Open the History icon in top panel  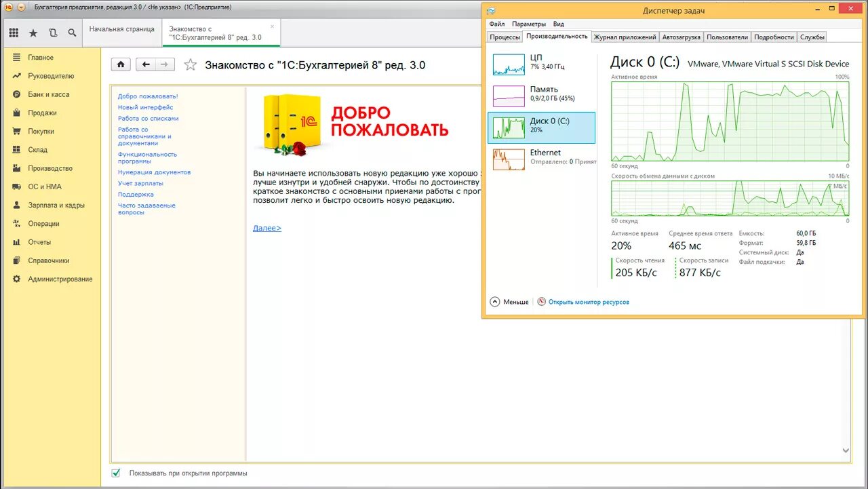[53, 33]
